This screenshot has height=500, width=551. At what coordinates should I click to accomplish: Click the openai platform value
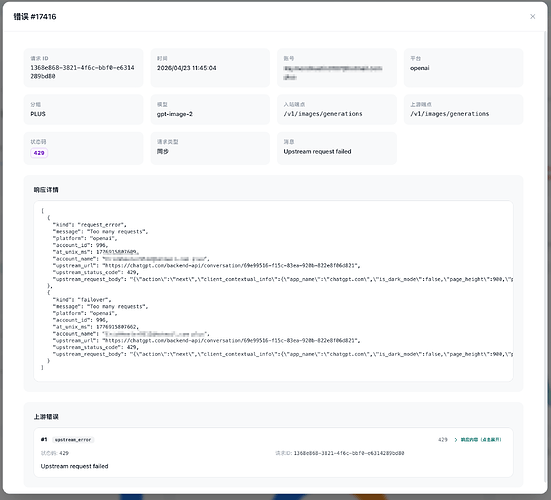420,68
